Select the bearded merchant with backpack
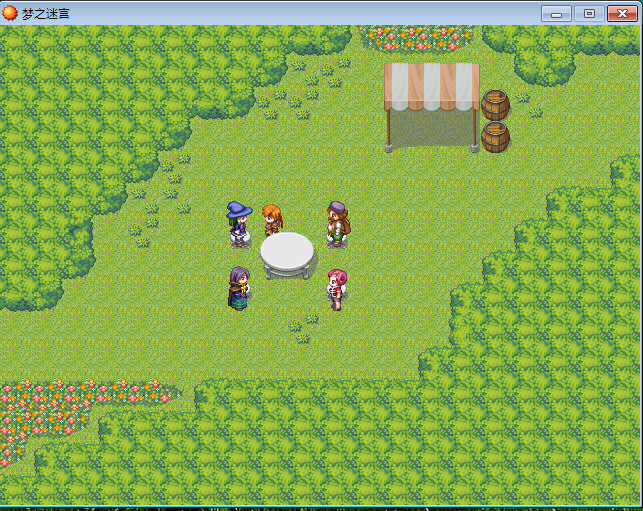The width and height of the screenshot is (643, 511). point(338,224)
